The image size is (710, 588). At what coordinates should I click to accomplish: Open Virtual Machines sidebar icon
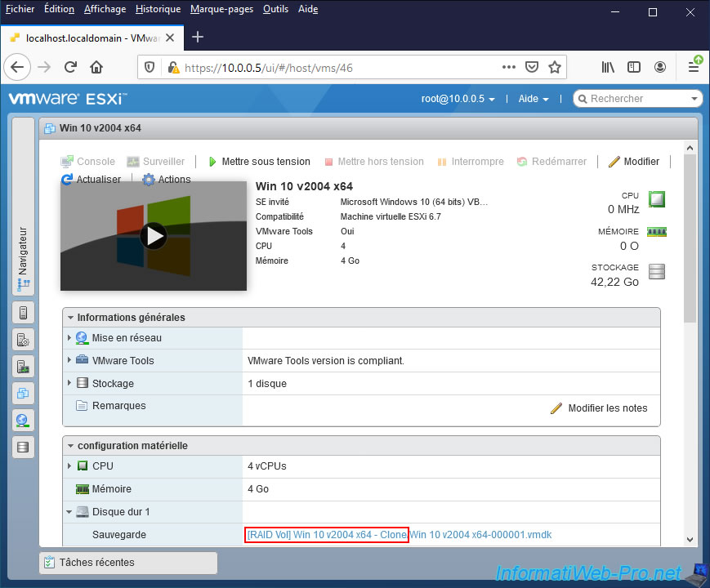23,394
